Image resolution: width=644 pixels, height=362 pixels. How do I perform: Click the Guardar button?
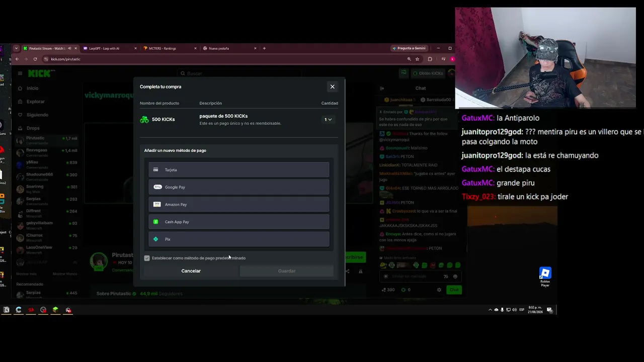pyautogui.click(x=287, y=271)
